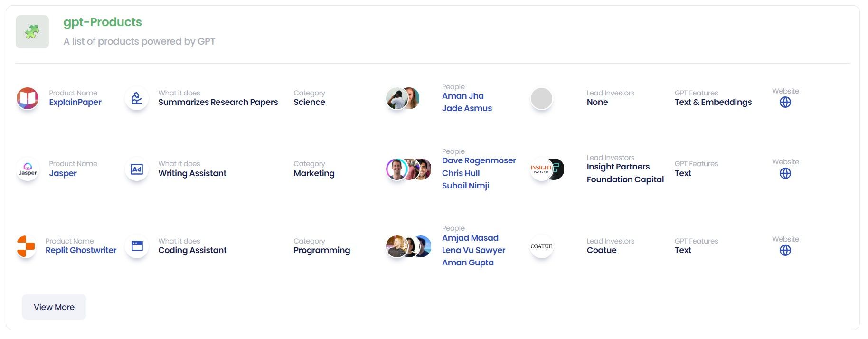Click the Ad icon beside Writing Assistant
Viewport: 868px width, 339px height.
click(137, 169)
